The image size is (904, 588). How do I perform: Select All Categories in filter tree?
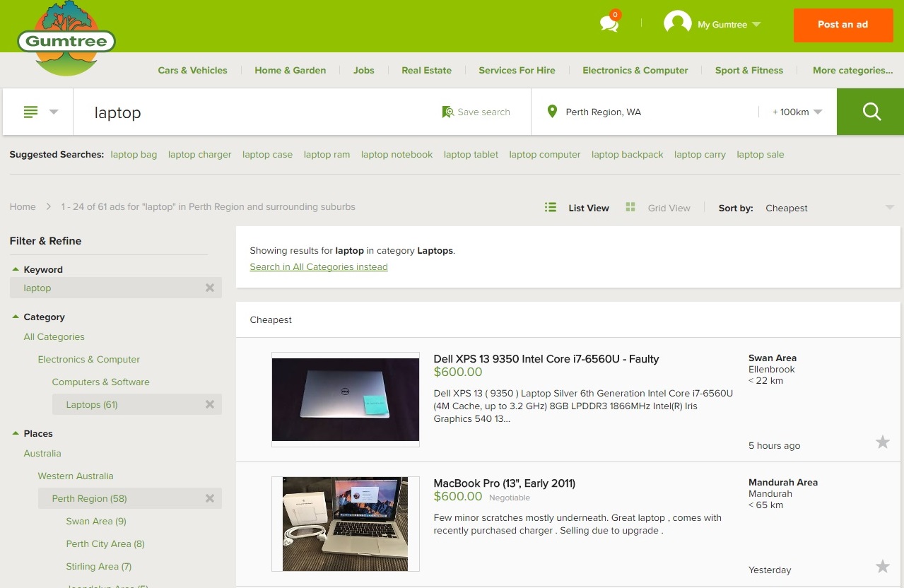pyautogui.click(x=54, y=336)
